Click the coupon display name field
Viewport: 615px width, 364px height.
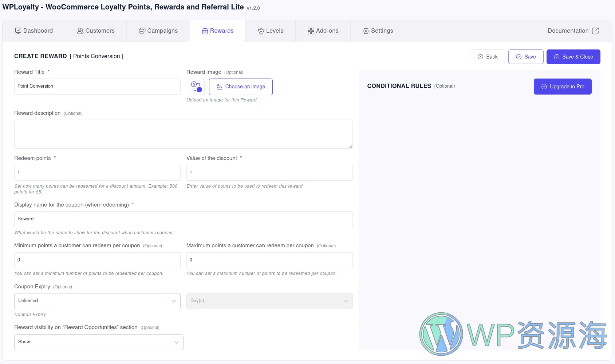click(184, 219)
